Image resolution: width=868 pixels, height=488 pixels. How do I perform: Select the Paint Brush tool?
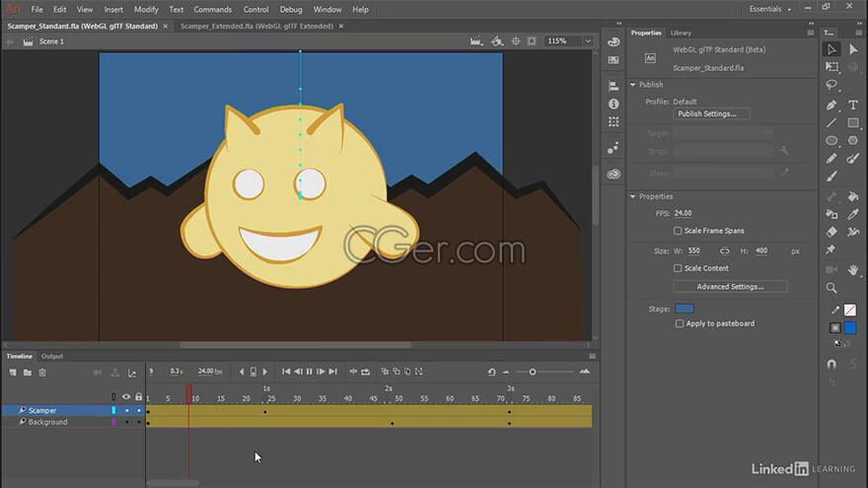click(x=853, y=159)
